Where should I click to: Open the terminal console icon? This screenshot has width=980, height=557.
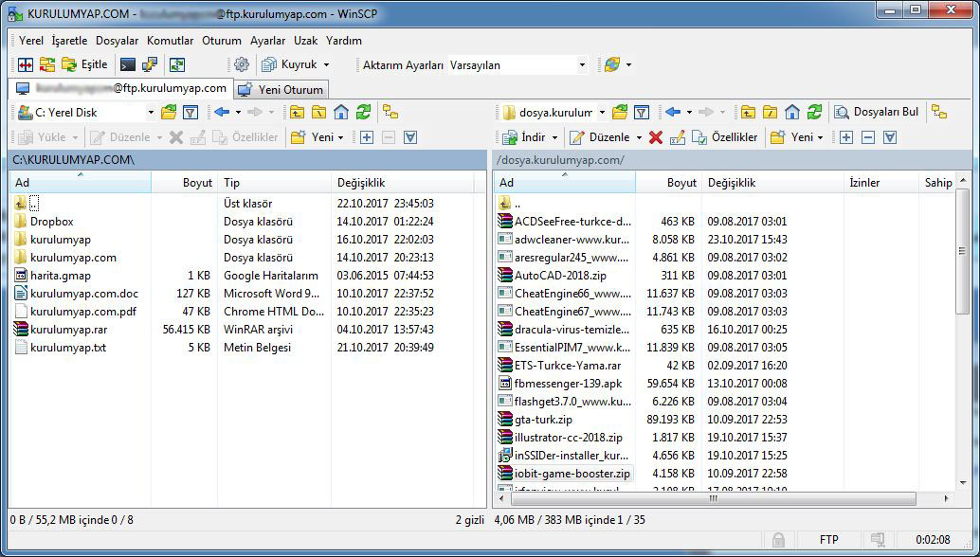click(128, 64)
